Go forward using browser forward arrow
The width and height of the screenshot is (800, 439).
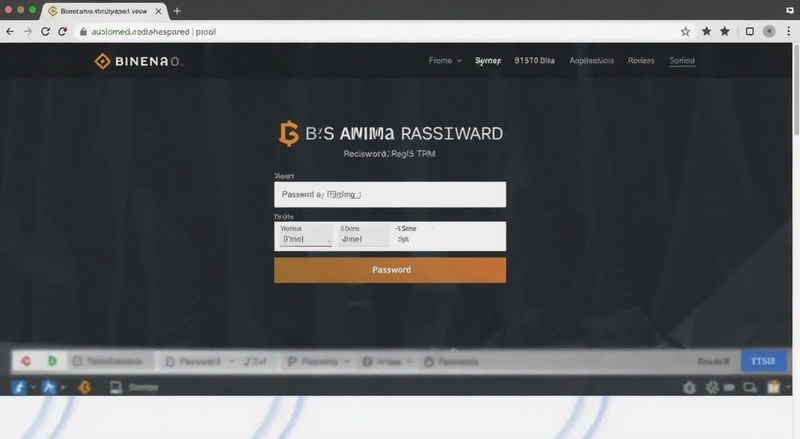coord(28,32)
